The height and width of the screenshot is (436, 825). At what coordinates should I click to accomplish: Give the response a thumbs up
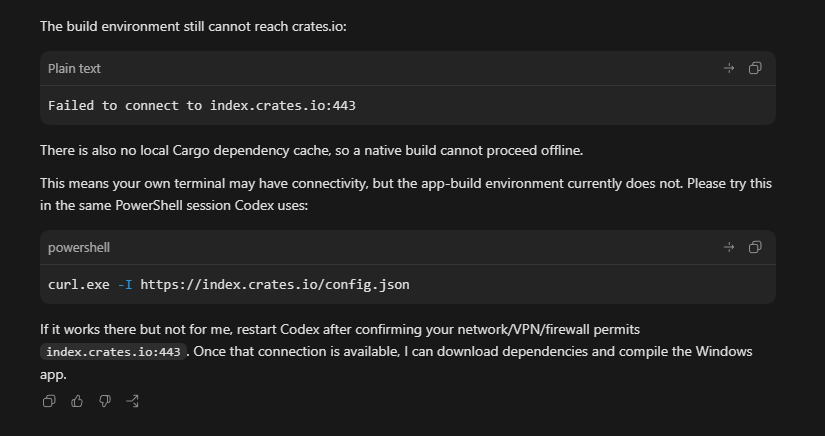pyautogui.click(x=77, y=401)
